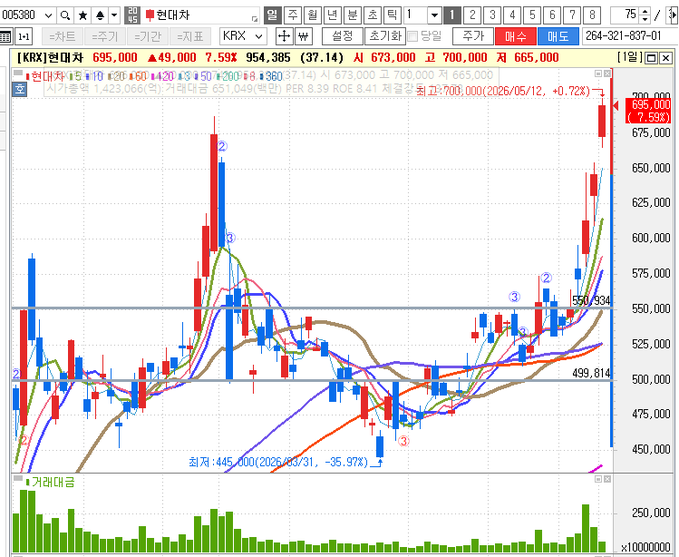Select second 초 chart period
The width and height of the screenshot is (679, 557).
tap(372, 16)
